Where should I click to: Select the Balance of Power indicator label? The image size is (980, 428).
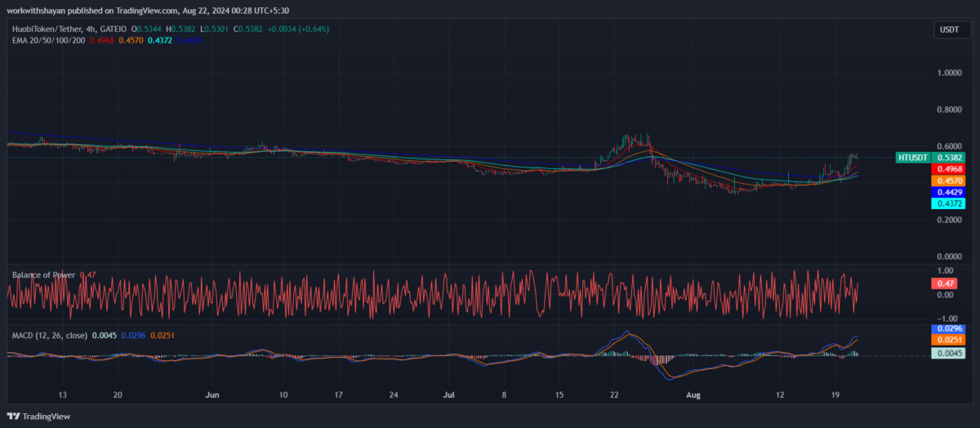click(x=43, y=275)
